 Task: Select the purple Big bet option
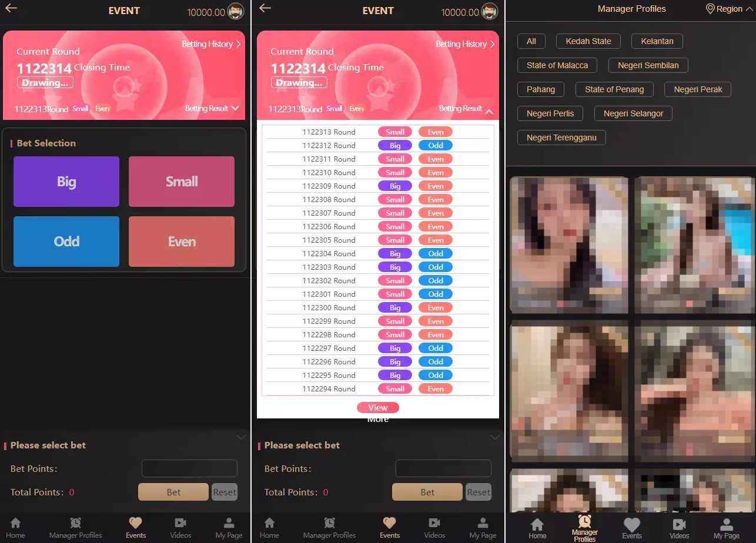66,182
